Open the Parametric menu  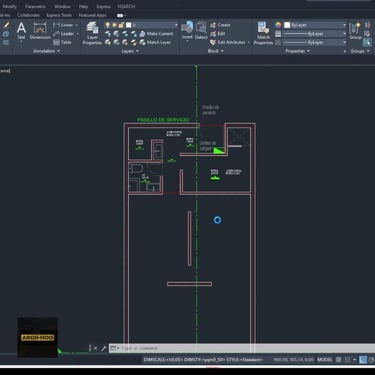point(36,6)
